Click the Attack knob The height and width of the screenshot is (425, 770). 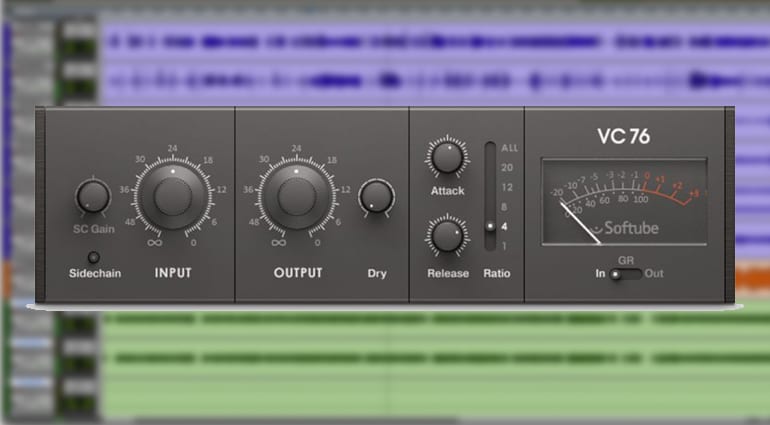(447, 158)
